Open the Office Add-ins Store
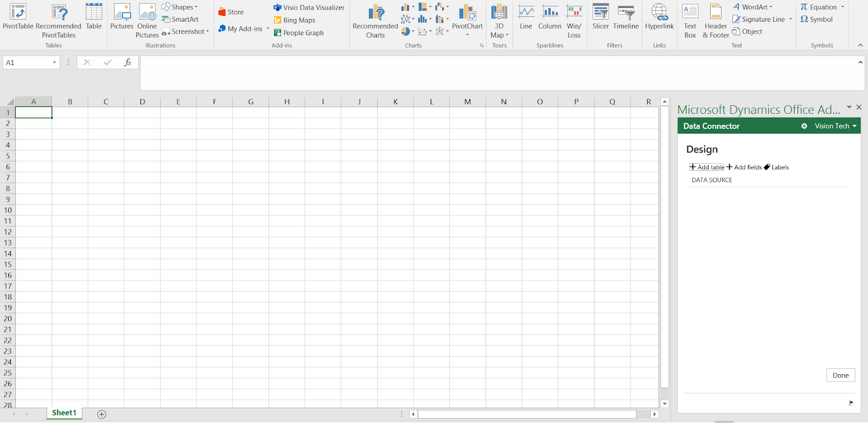Viewport: 868px width, 423px height. [231, 12]
